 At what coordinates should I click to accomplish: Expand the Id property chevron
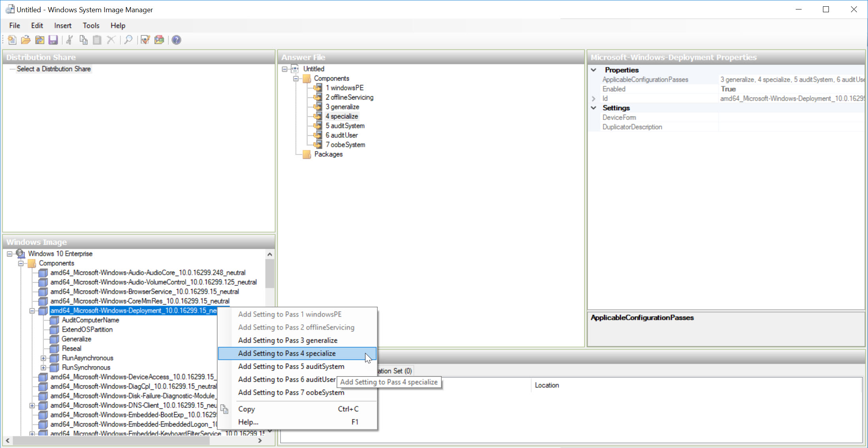(x=593, y=99)
